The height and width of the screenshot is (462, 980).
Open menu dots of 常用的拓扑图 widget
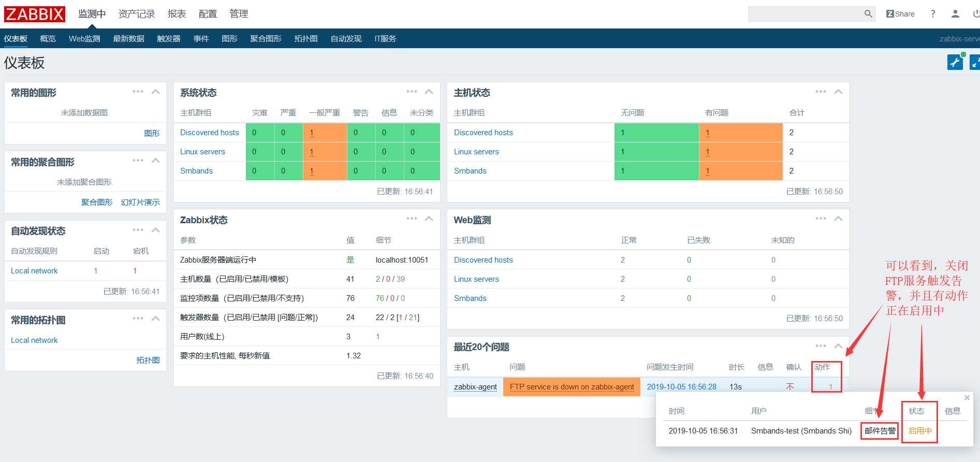(138, 319)
